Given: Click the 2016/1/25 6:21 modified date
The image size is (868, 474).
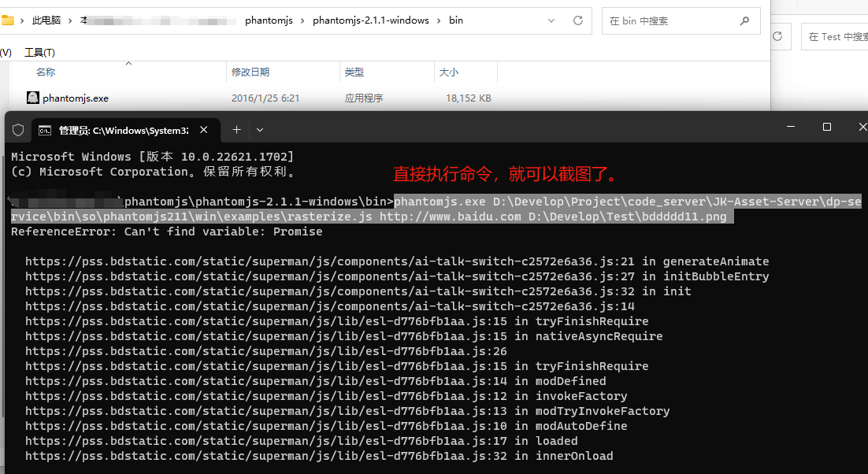Looking at the screenshot, I should click(x=265, y=98).
